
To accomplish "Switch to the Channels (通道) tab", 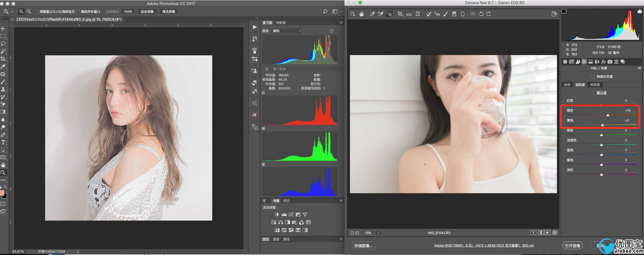I will (276, 239).
